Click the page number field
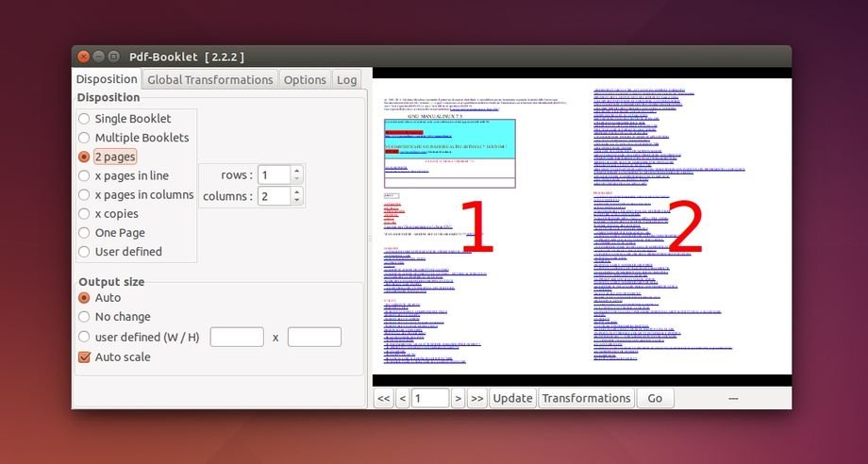 click(430, 398)
